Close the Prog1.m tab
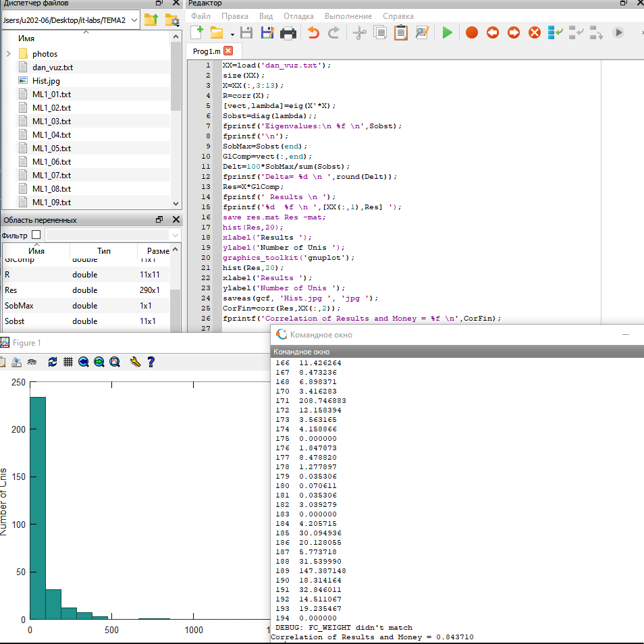Image resolution: width=644 pixels, height=644 pixels. pyautogui.click(x=228, y=51)
